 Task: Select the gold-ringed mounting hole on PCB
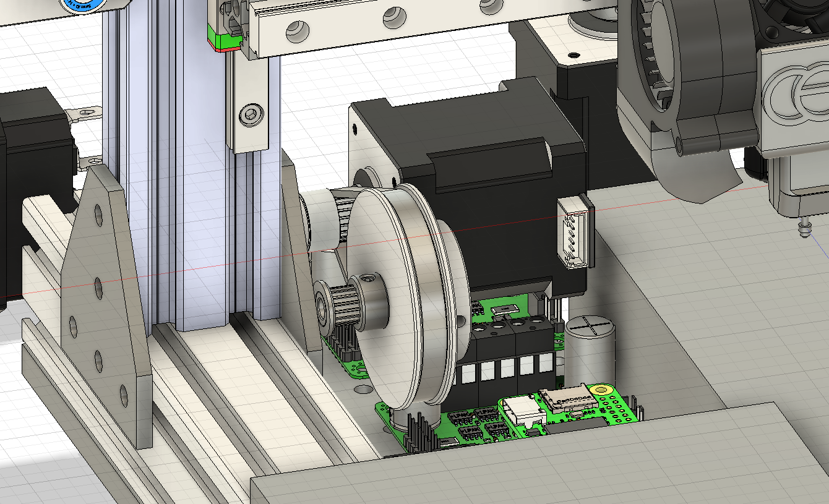[x=601, y=391]
